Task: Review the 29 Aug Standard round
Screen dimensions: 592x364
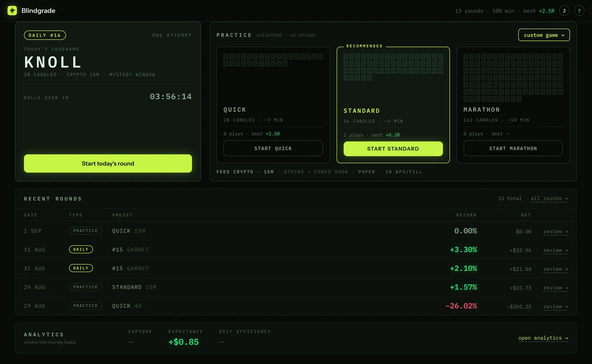Action: point(556,288)
